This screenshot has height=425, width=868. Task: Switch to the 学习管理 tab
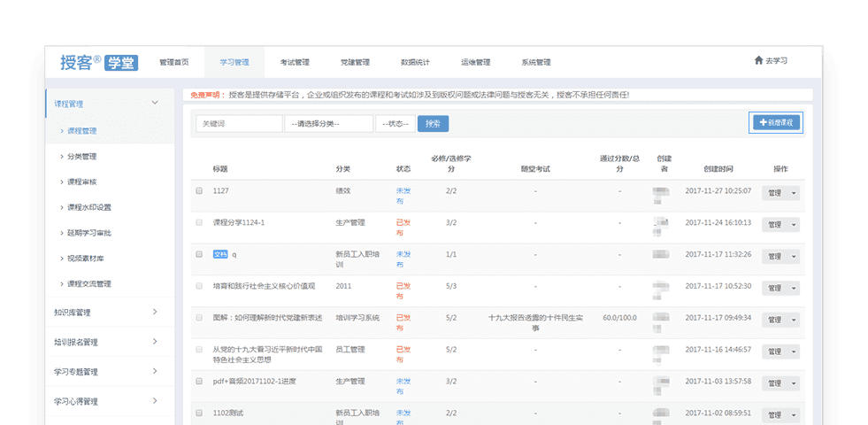pyautogui.click(x=234, y=62)
